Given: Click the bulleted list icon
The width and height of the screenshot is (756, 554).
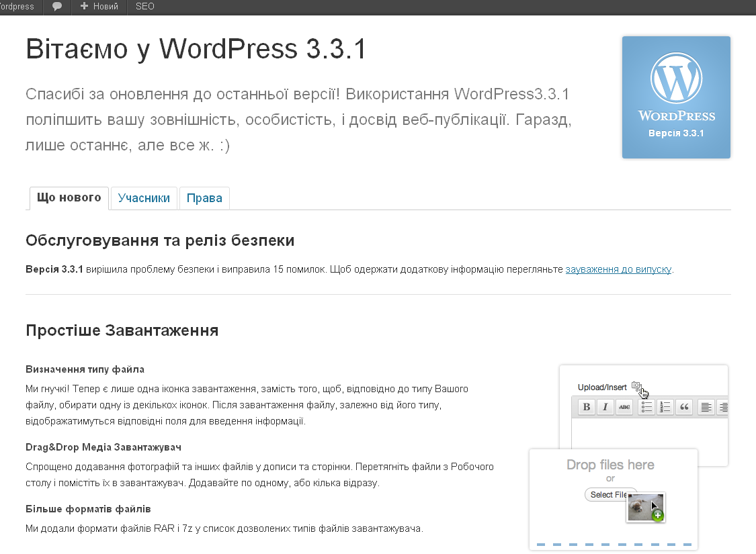Looking at the screenshot, I should point(646,407).
